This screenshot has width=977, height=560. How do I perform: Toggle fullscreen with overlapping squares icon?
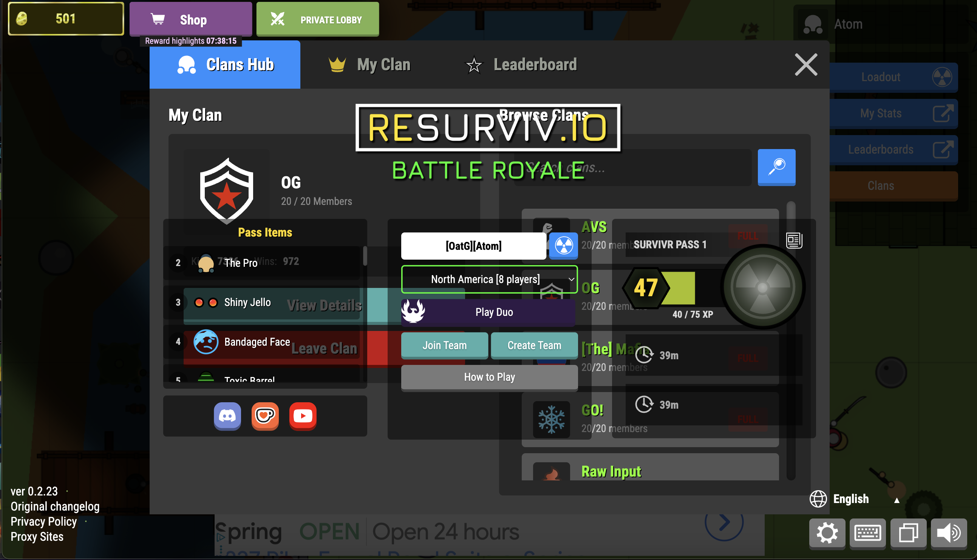pyautogui.click(x=908, y=533)
